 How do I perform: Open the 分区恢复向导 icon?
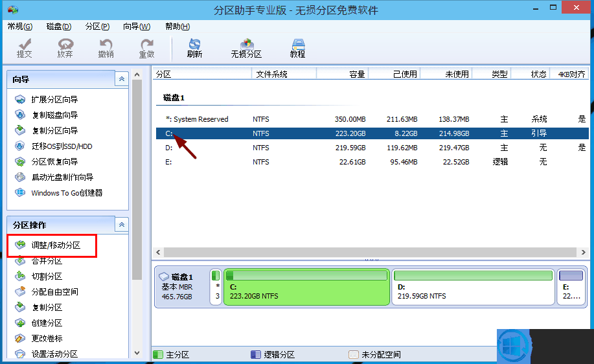[20, 162]
